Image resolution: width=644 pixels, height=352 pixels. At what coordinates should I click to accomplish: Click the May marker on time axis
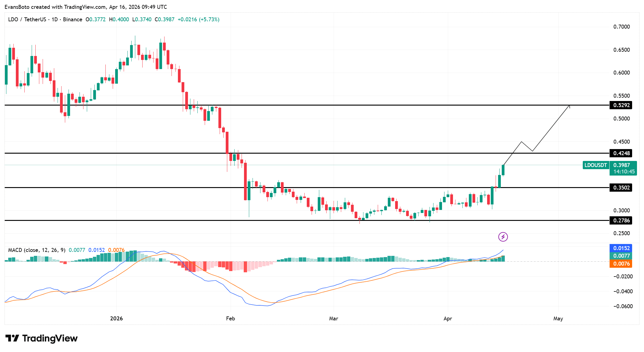pyautogui.click(x=558, y=319)
